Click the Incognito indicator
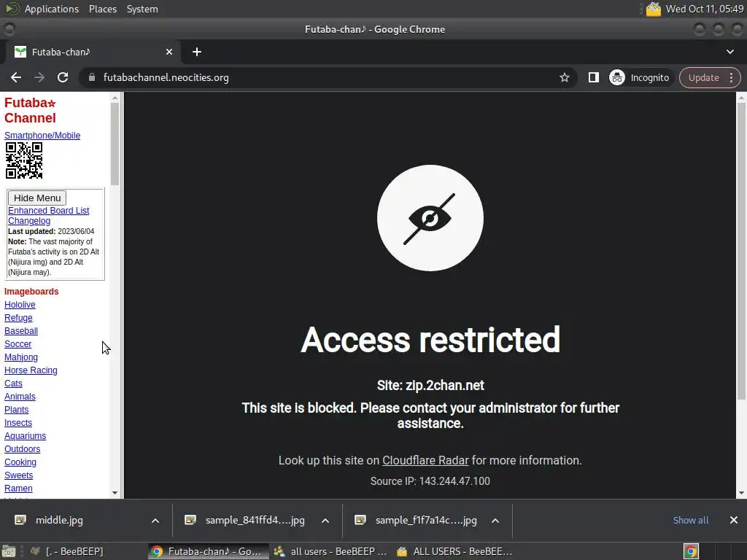 coord(639,77)
